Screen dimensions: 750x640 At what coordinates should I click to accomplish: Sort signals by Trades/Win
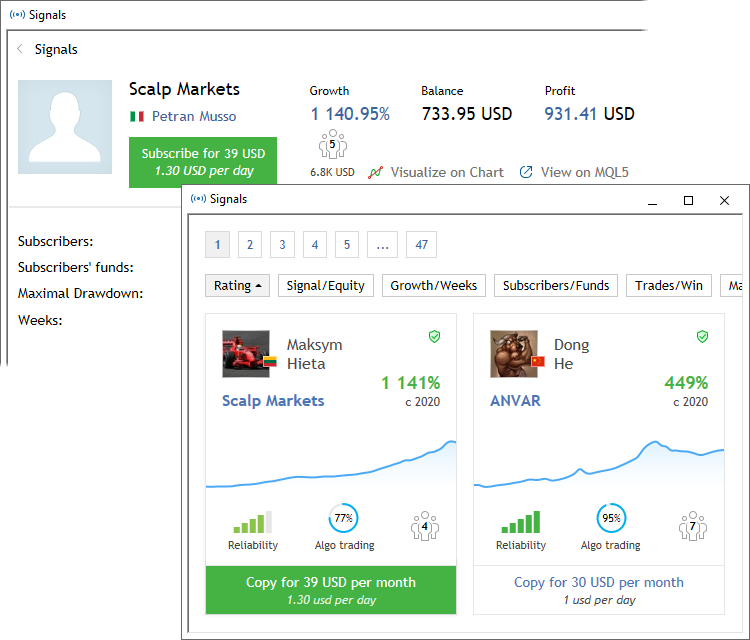[669, 286]
